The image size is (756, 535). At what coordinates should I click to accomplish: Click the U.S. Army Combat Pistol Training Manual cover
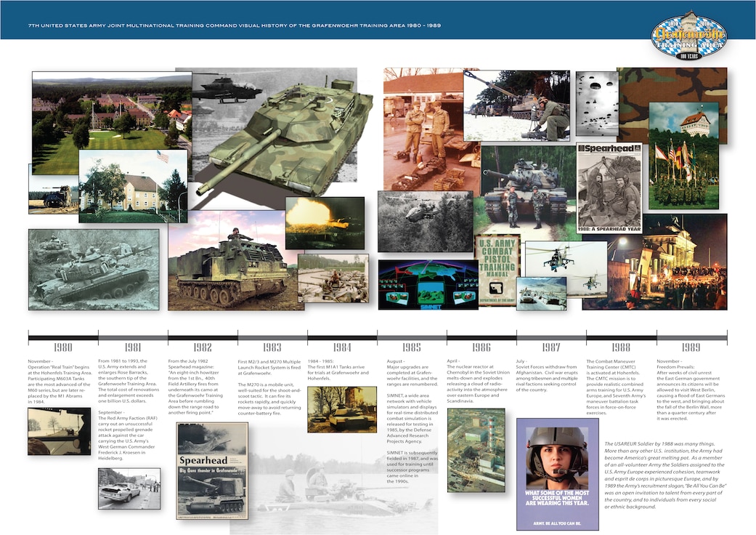(497, 270)
